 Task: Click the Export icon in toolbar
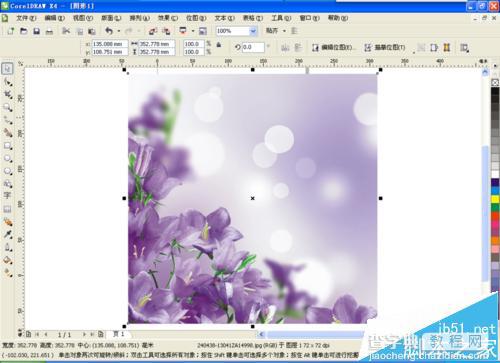(166, 31)
